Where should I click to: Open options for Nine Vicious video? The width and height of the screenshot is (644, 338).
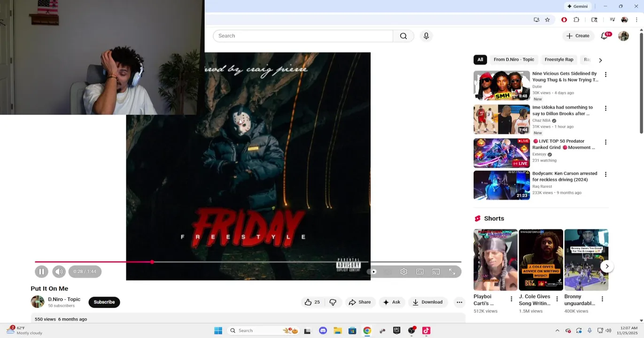point(605,75)
